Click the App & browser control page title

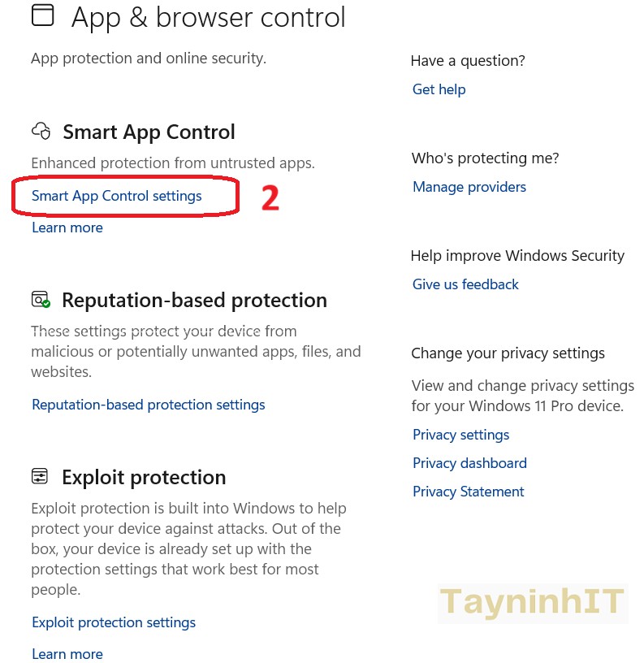(x=209, y=17)
